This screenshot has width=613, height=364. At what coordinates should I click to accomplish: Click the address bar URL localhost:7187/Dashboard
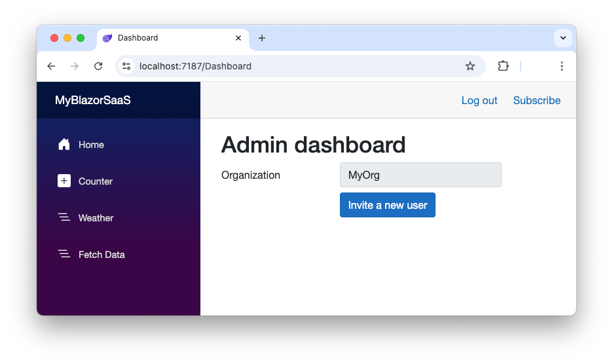195,66
